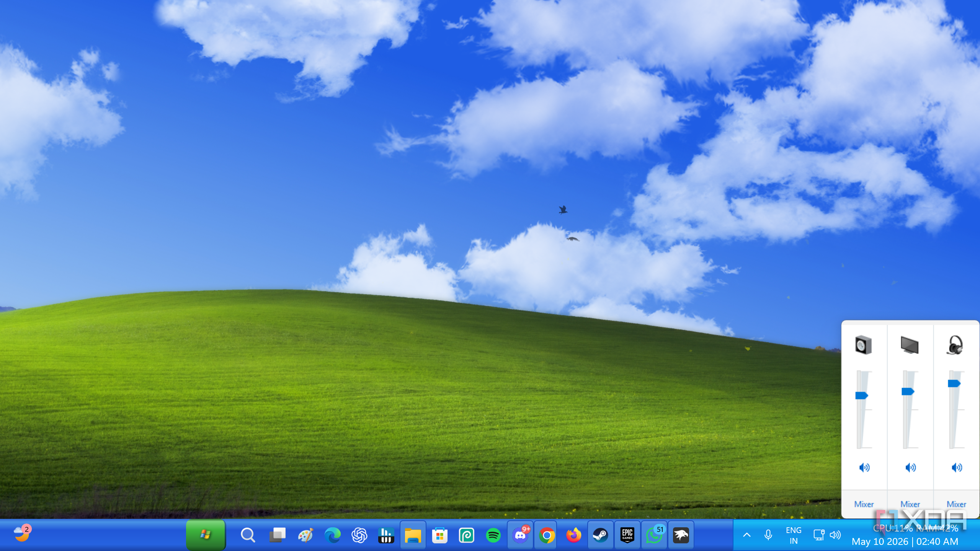The width and height of the screenshot is (980, 551).
Task: Expand hidden system tray icons chevron
Action: (747, 535)
